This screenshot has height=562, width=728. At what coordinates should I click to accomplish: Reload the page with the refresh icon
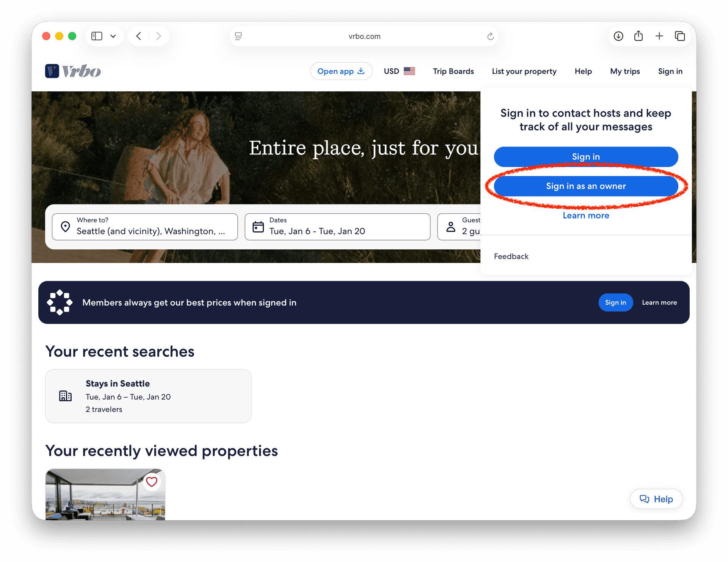coord(490,36)
